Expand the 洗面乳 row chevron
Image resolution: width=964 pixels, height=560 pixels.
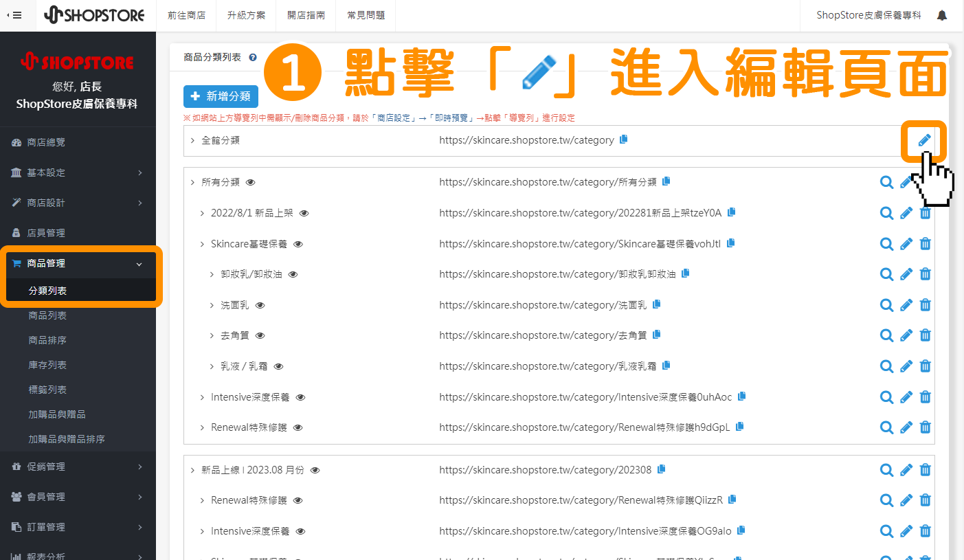click(212, 305)
